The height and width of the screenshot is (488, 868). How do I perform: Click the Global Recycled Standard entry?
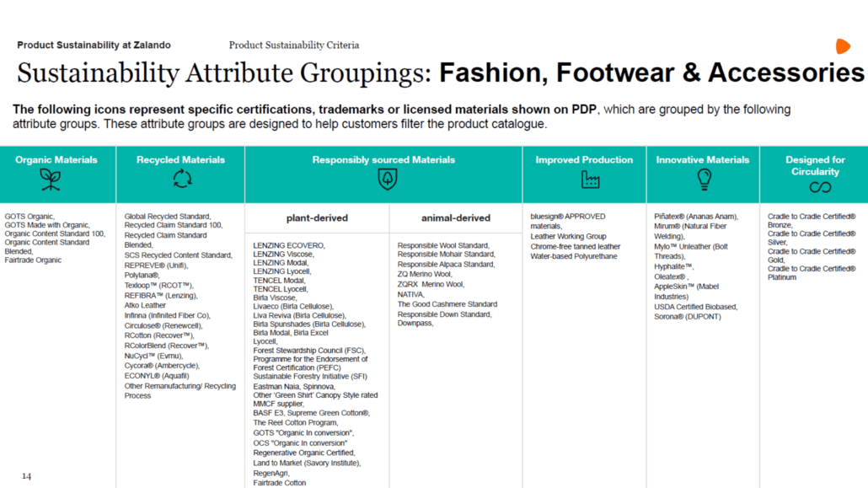[168, 217]
